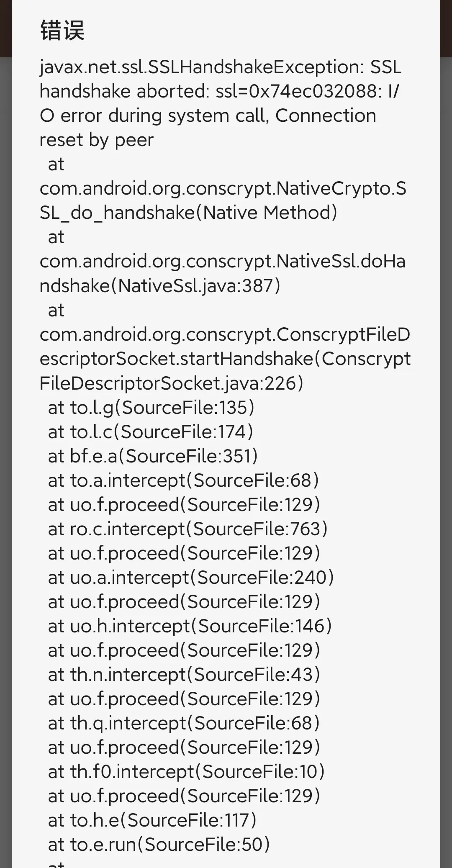Click the th.f0.intercept(SourceFile:10) frame
Screen dimensions: 452x868
[186, 771]
